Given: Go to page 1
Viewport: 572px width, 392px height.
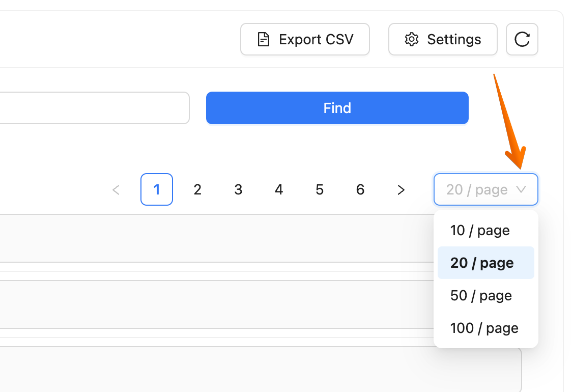Looking at the screenshot, I should (x=157, y=189).
